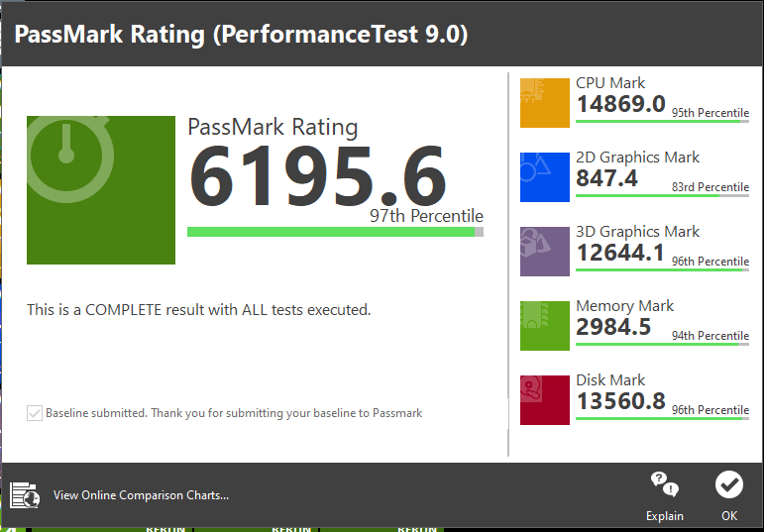Click the Disk Mark score 13560.8
Image resolution: width=764 pixels, height=532 pixels.
point(620,401)
